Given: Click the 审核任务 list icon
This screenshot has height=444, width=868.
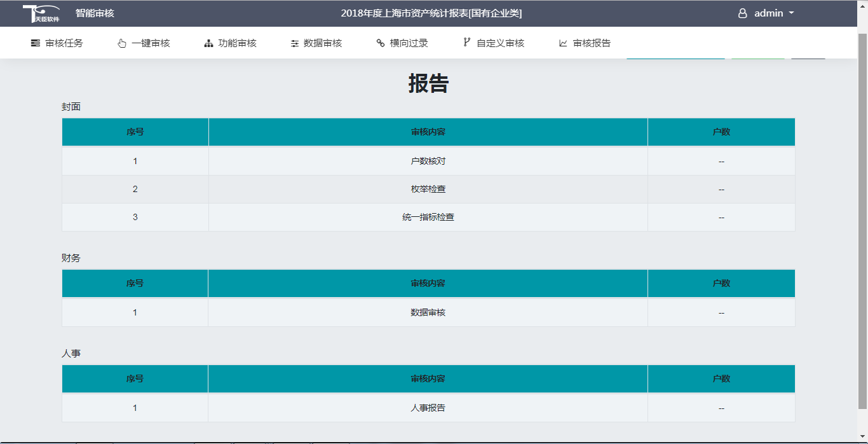Looking at the screenshot, I should point(36,43).
